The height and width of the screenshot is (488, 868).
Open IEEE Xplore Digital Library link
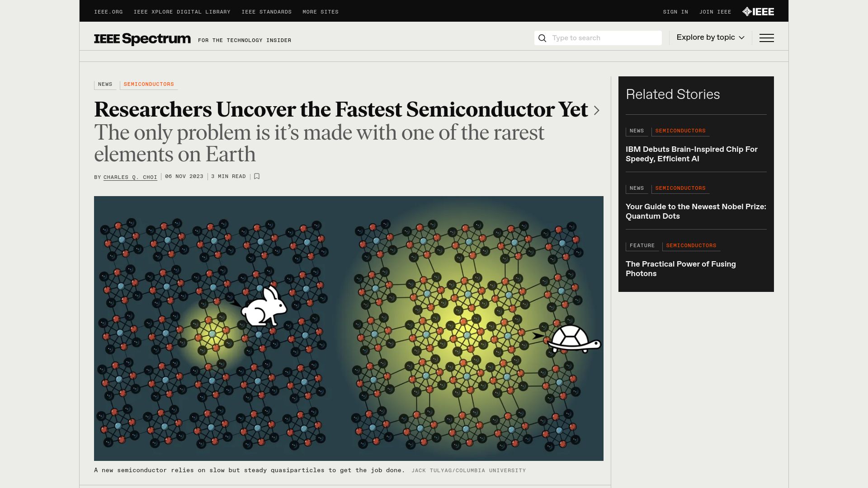tap(182, 12)
